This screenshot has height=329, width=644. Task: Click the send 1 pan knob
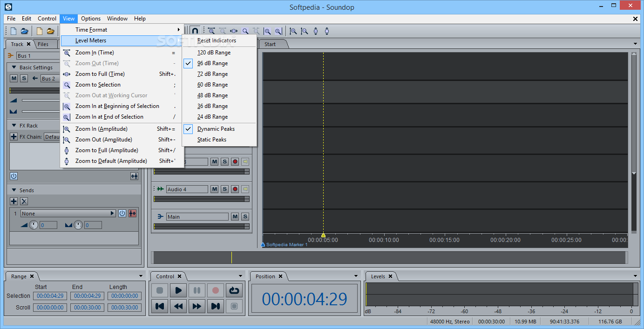pyautogui.click(x=78, y=225)
